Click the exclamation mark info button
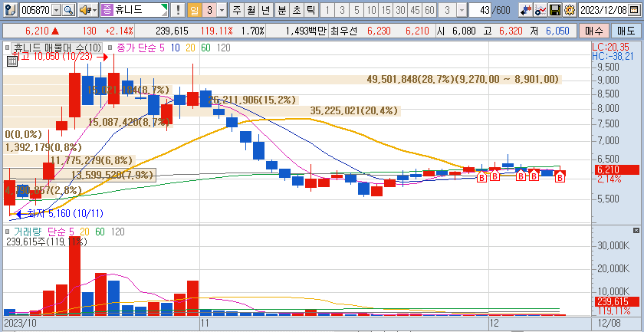Image resolution: width=644 pixels, height=332 pixels. (x=177, y=10)
